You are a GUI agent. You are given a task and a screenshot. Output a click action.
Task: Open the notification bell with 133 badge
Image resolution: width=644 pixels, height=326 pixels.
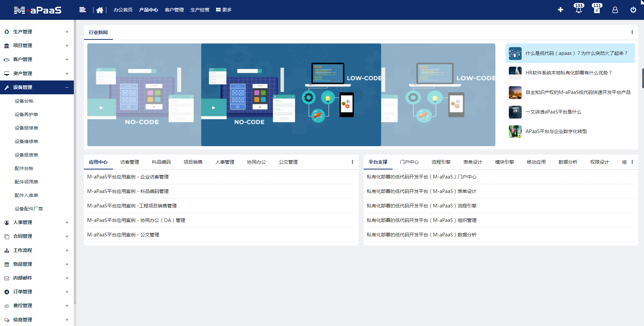[x=579, y=8]
